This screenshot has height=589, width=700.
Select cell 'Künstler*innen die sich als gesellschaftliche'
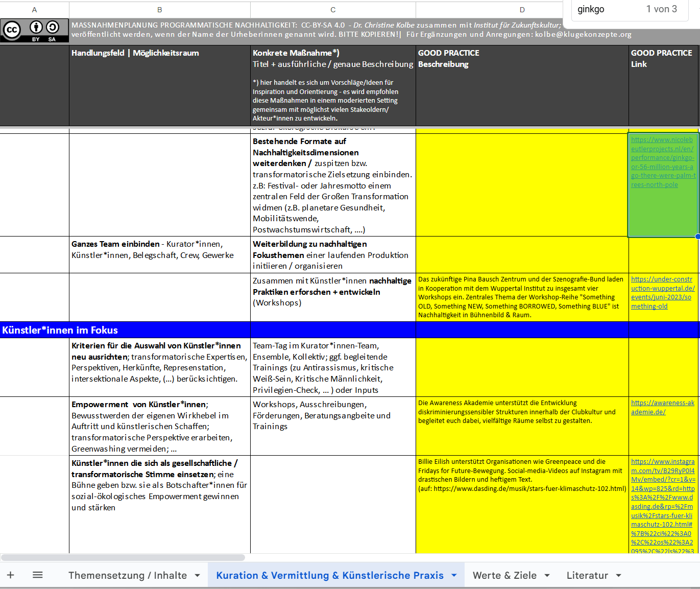tap(160, 504)
